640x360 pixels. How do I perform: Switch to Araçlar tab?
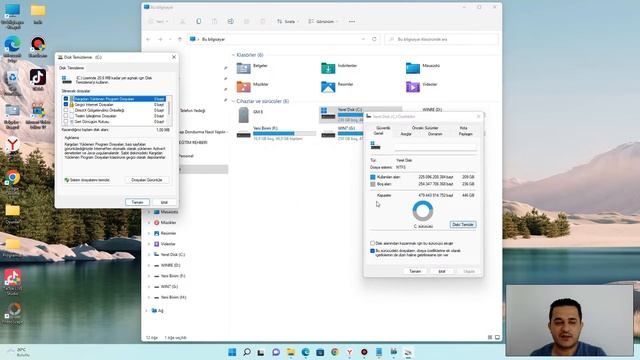406,134
